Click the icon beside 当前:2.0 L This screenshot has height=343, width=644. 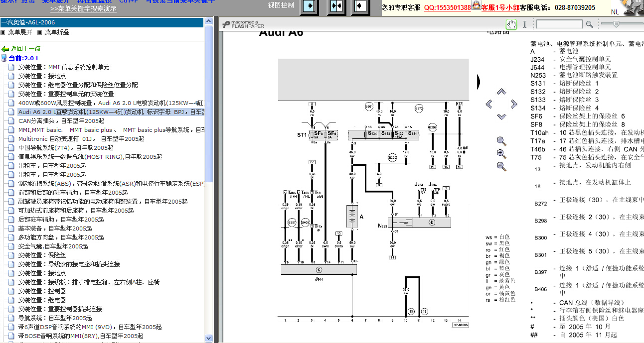(4, 58)
